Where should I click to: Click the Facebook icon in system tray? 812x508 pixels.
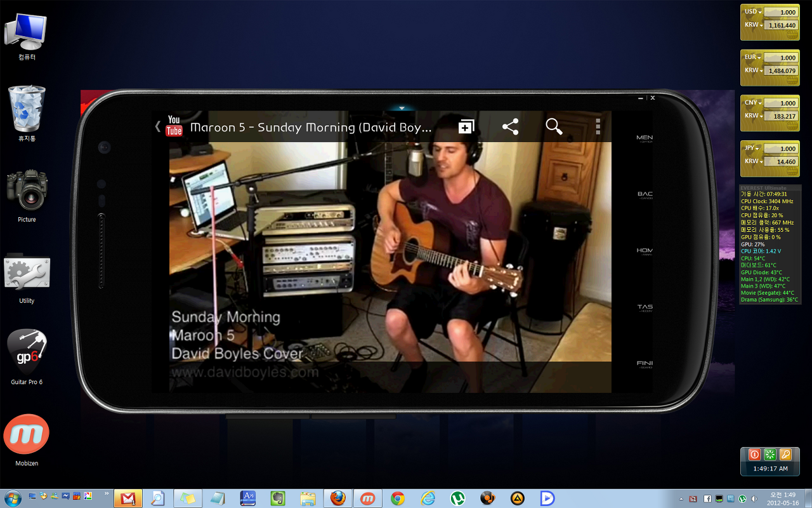coord(707,499)
